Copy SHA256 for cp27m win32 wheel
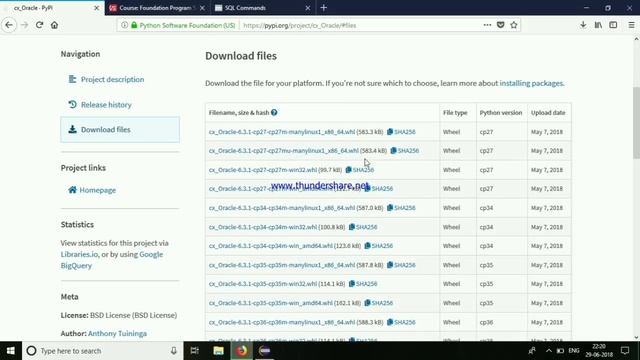640x360 pixels. [360, 170]
